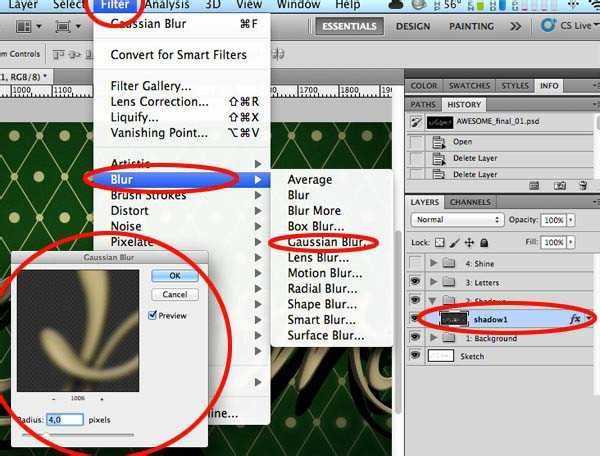Switch to the Channels tab
The height and width of the screenshot is (456, 600).
point(470,202)
